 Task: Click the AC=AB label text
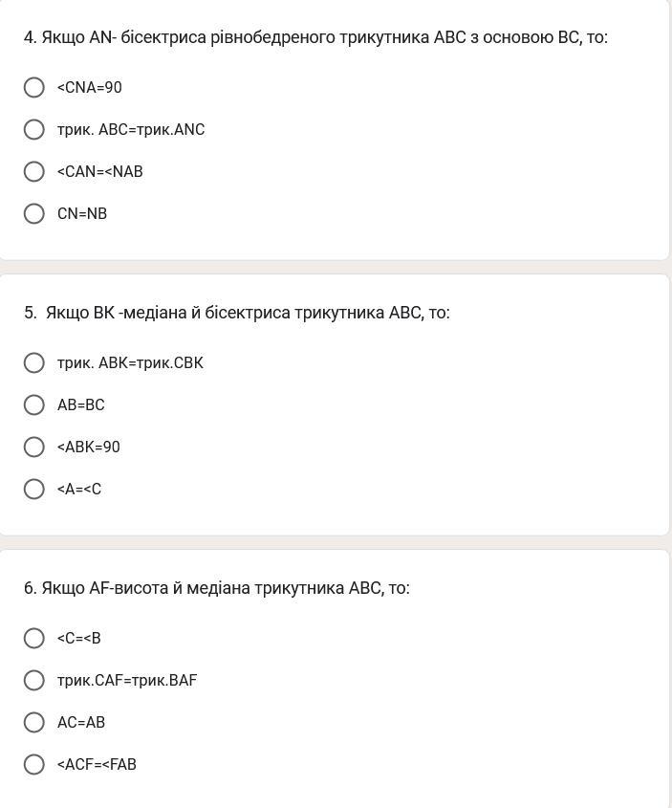(x=81, y=723)
